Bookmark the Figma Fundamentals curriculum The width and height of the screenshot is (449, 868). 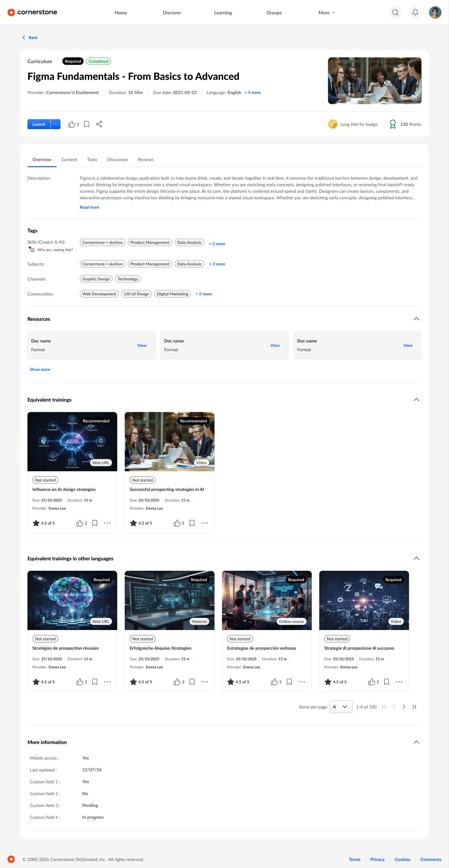(87, 124)
